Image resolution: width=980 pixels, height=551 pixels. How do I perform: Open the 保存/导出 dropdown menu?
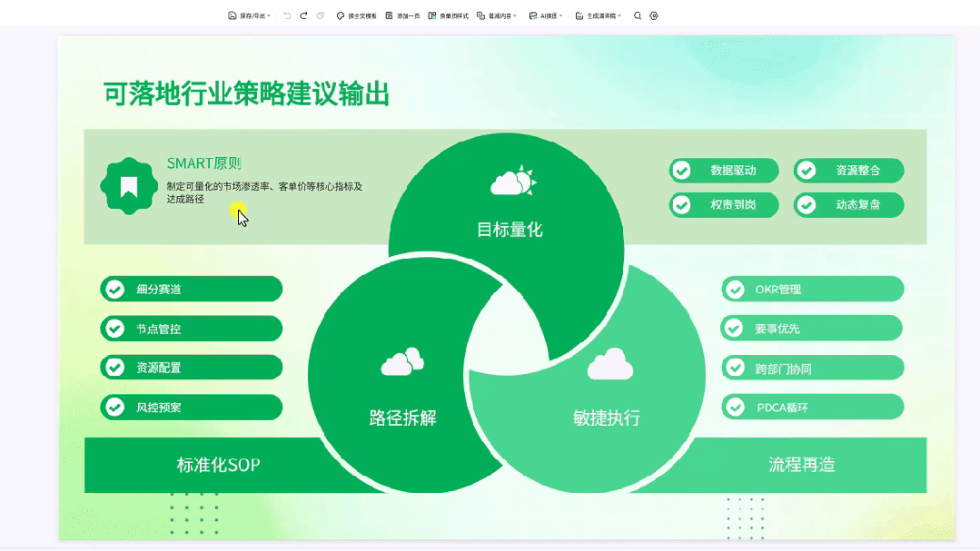click(x=250, y=15)
